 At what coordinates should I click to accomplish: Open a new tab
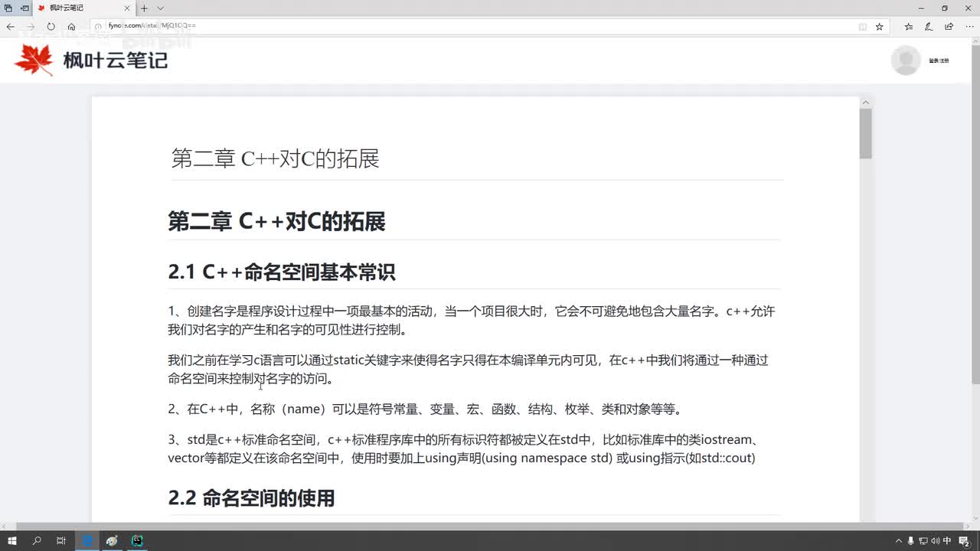point(144,8)
